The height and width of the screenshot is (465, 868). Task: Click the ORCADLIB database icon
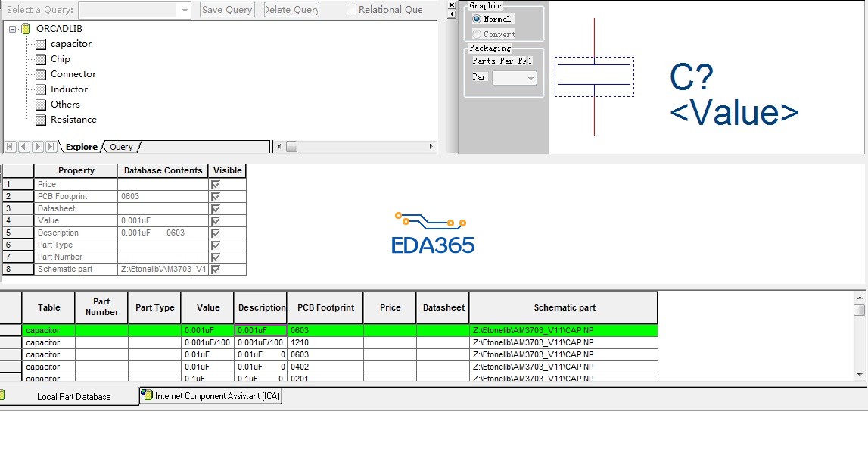pyautogui.click(x=26, y=29)
